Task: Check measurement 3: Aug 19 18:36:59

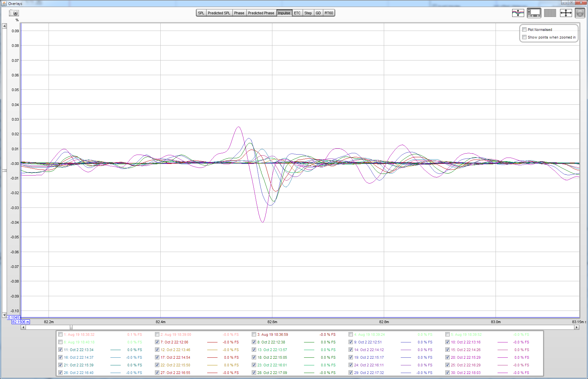Action: click(x=254, y=334)
